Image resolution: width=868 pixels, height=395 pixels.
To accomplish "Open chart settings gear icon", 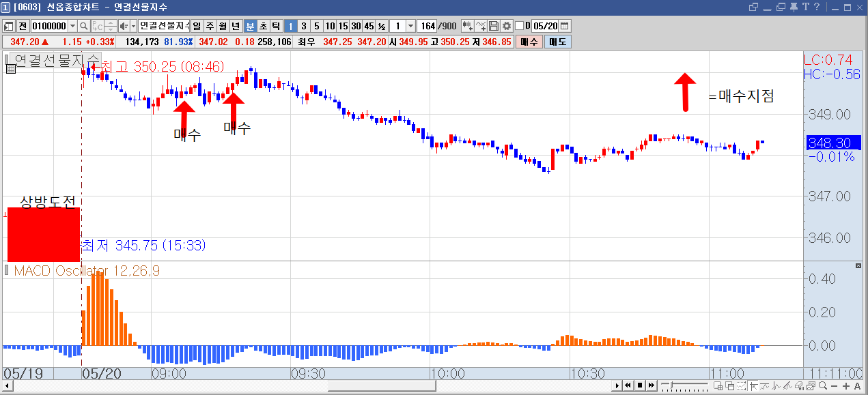I will [507, 26].
